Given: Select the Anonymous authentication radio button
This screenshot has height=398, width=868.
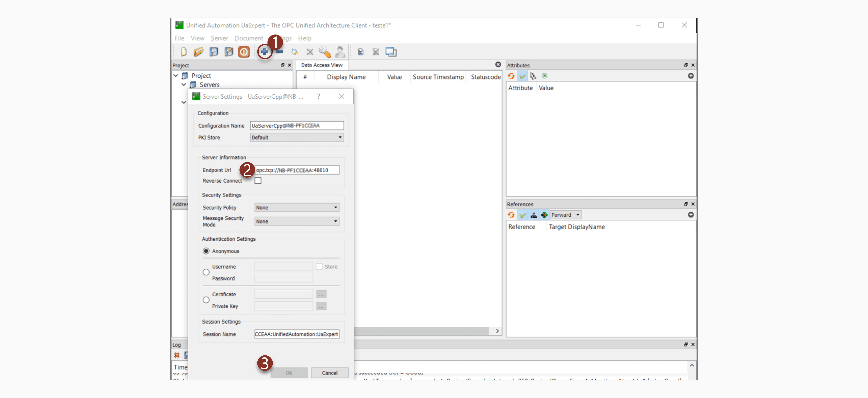Looking at the screenshot, I should click(206, 251).
